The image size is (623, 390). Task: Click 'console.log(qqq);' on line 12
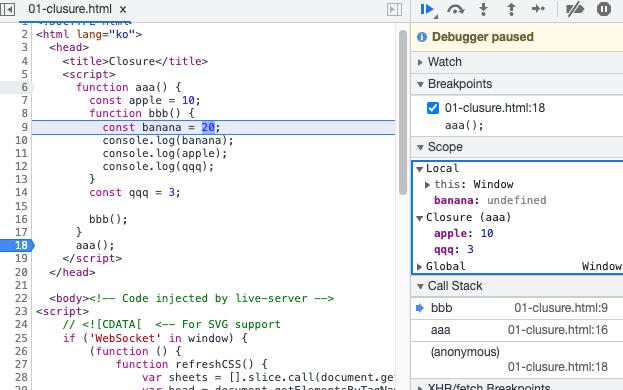click(158, 167)
